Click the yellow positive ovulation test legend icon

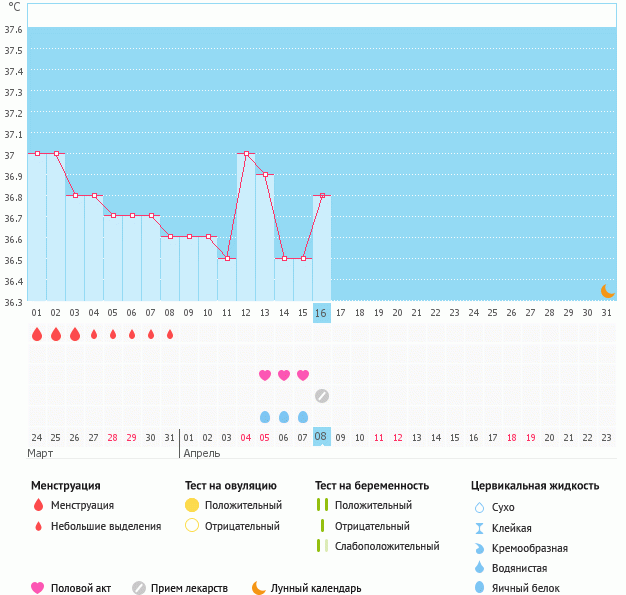click(192, 505)
